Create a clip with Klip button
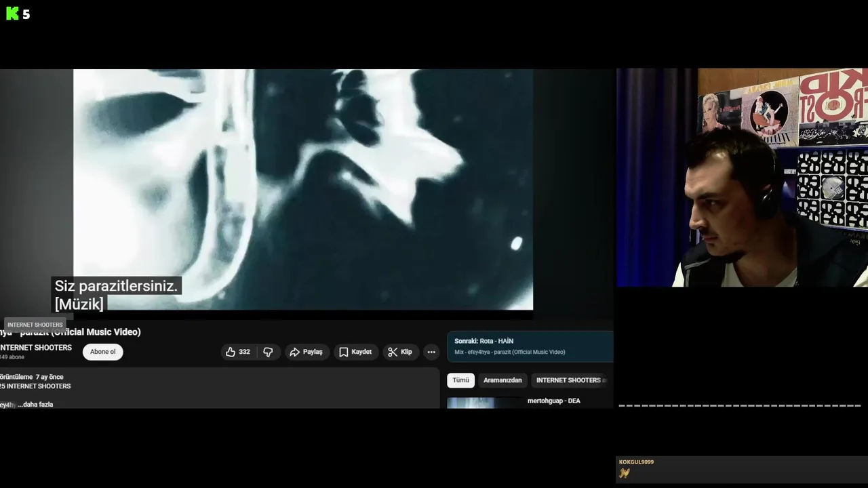This screenshot has height=488, width=868. 400,352
